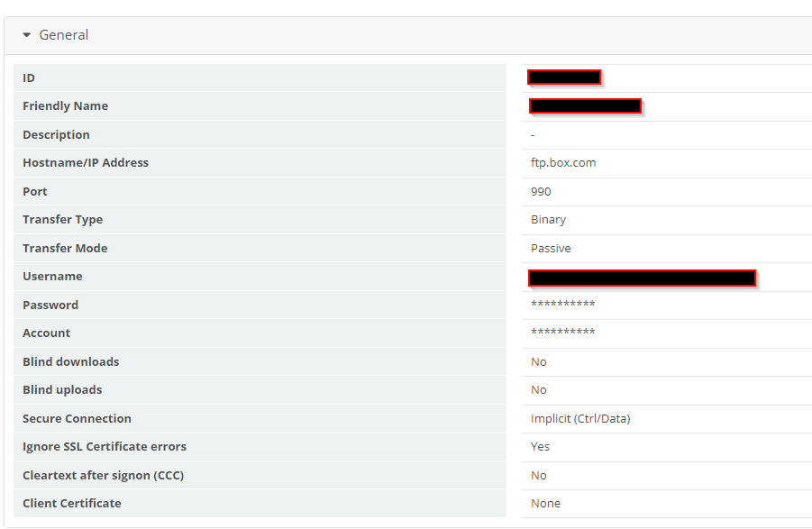812x529 pixels.
Task: Click the ftp.box.com hostname value
Action: coord(563,163)
